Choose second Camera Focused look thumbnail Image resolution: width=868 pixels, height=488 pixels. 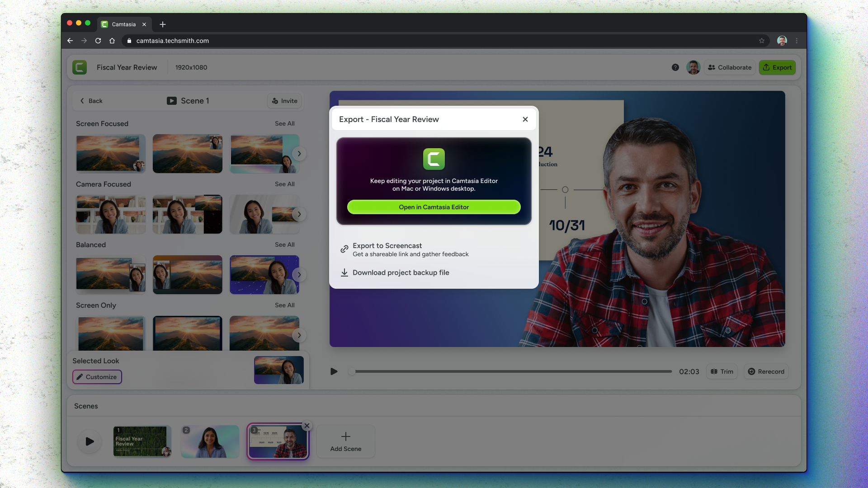[x=188, y=214]
